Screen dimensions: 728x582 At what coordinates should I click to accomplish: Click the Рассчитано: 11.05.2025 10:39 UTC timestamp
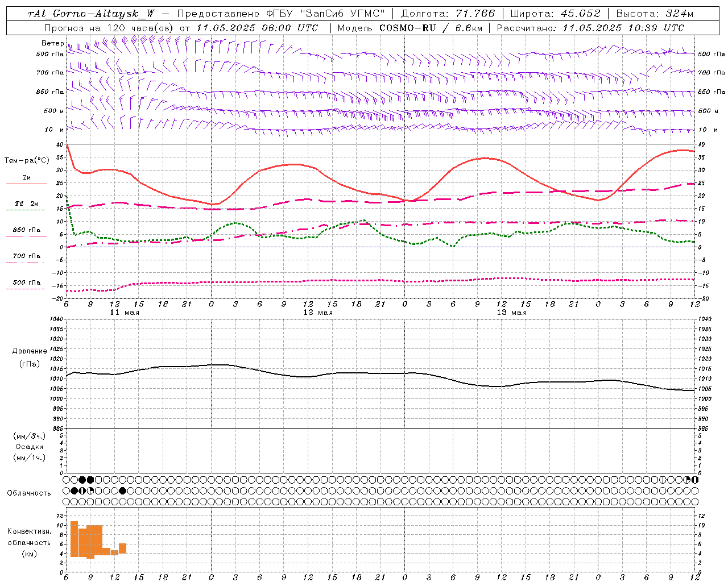tap(590, 28)
